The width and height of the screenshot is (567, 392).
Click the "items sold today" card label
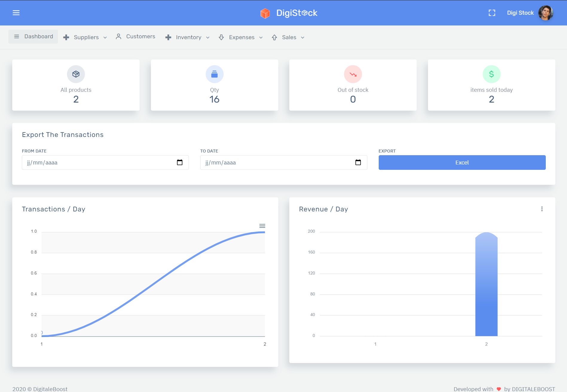491,90
